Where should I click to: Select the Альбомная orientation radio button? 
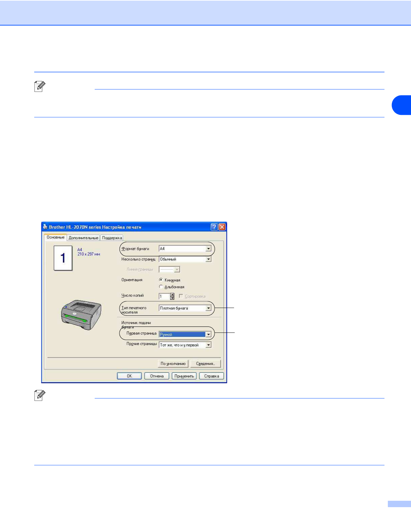161,287
